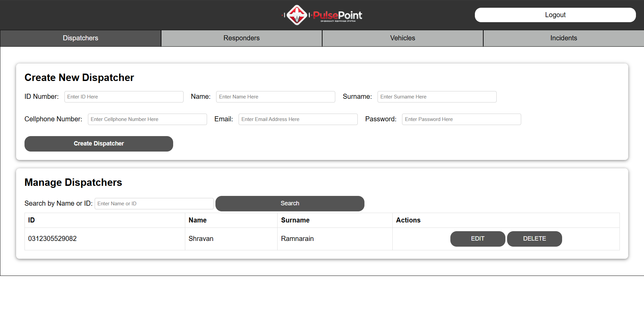644x331 pixels.
Task: Click the Create New Dispatcher heading
Action: (x=79, y=78)
